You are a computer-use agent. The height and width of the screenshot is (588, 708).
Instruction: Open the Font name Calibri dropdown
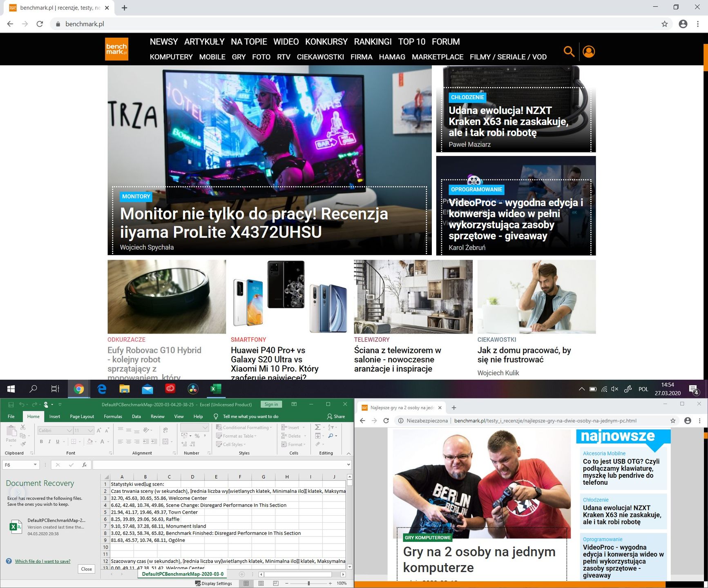click(x=69, y=430)
